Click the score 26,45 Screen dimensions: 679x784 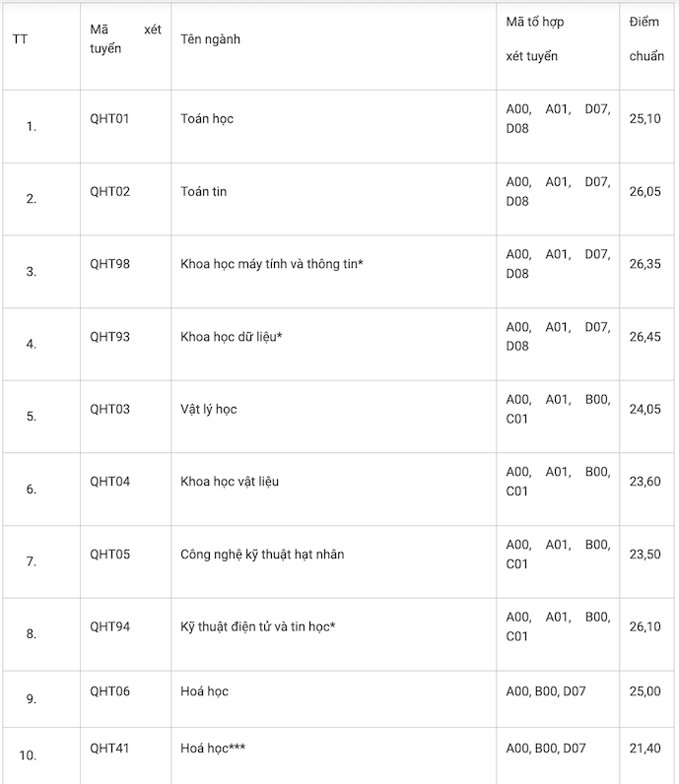[645, 337]
